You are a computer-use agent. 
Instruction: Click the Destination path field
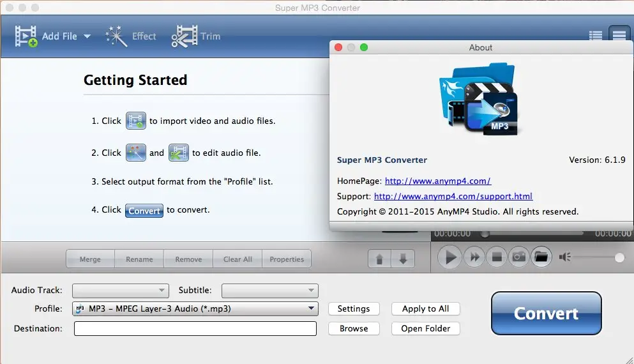(x=195, y=328)
